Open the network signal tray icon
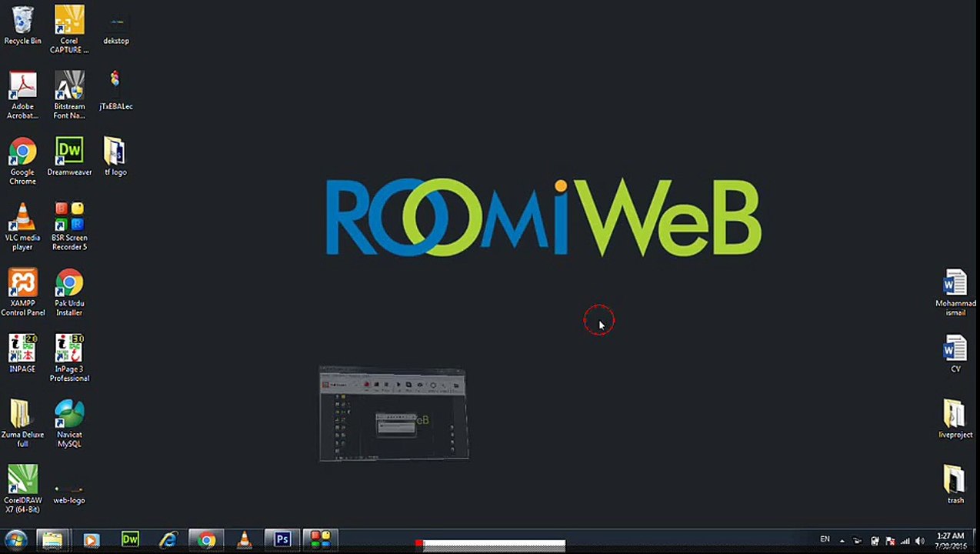Image resolution: width=980 pixels, height=554 pixels. pos(905,540)
